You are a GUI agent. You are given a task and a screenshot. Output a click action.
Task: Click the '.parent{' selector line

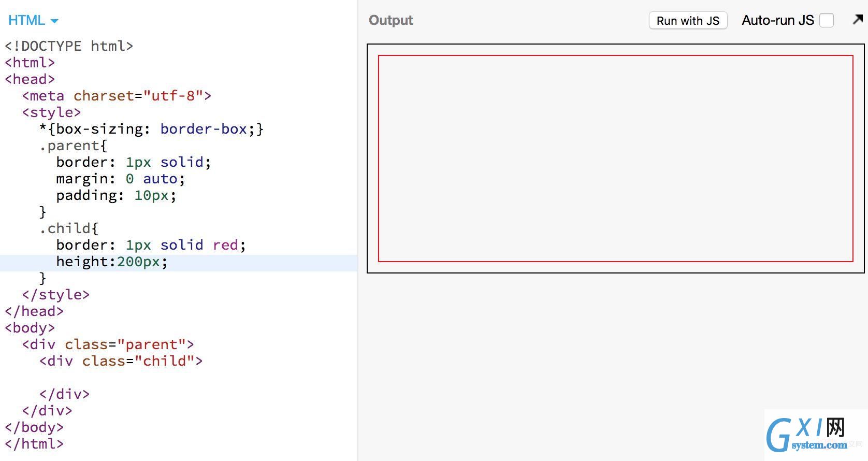(73, 146)
